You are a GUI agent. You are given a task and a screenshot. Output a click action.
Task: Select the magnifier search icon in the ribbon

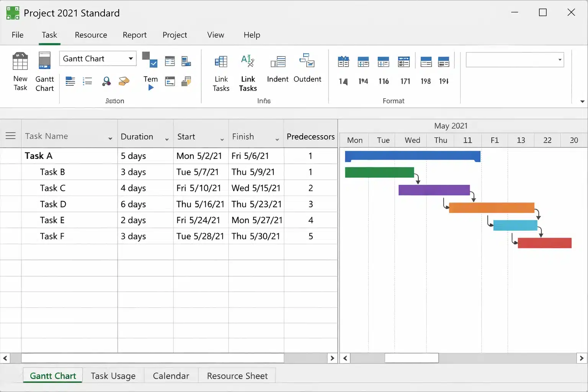point(106,81)
